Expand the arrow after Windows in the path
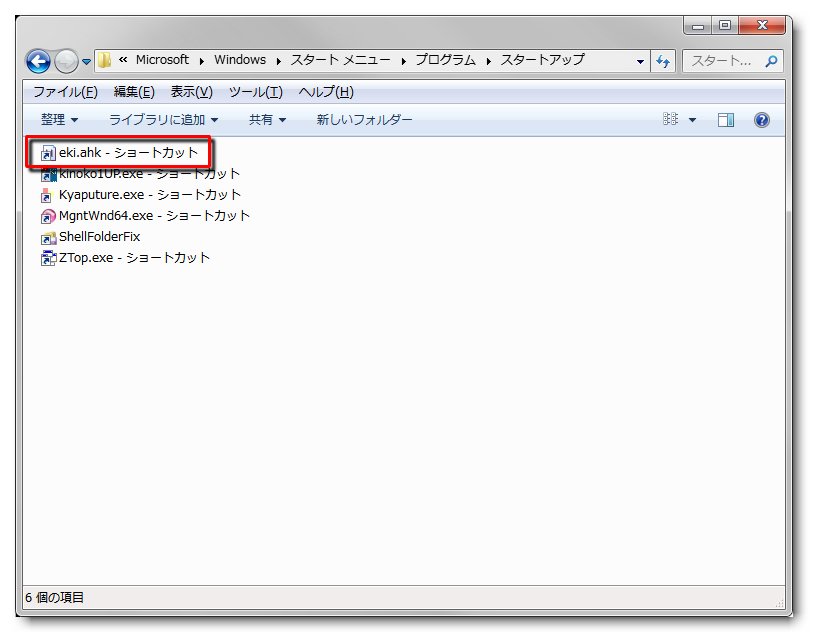This screenshot has width=820, height=644. click(x=279, y=61)
